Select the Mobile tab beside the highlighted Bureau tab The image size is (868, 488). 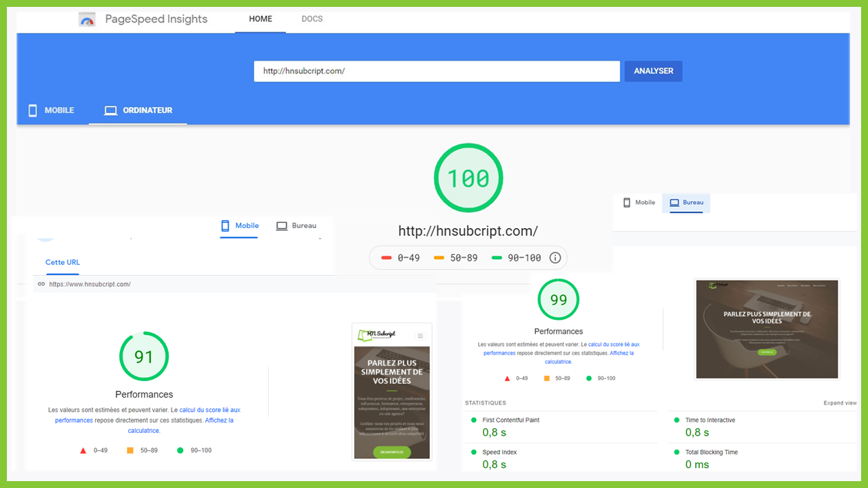click(x=639, y=203)
